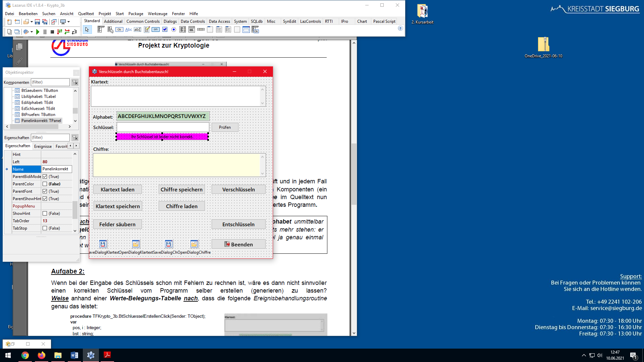Switch to the Ereignisse tab

point(43,146)
